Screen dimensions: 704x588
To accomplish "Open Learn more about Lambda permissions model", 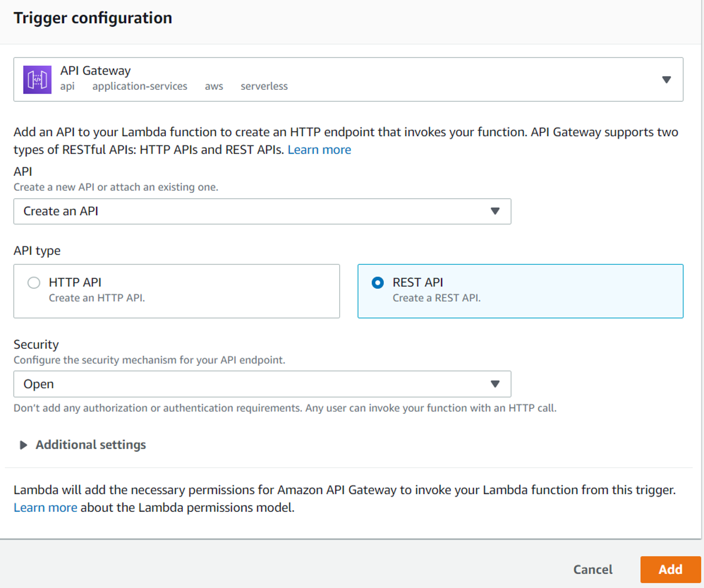I will [45, 507].
